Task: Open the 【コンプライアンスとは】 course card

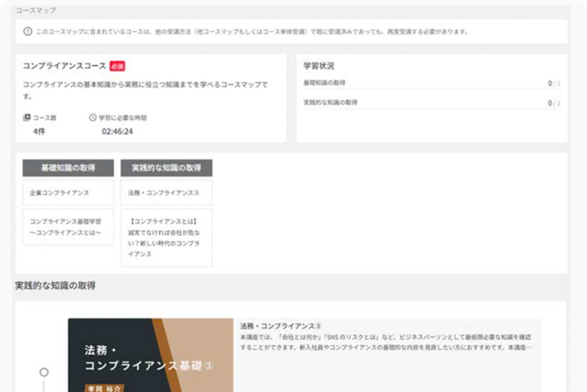Action: pyautogui.click(x=167, y=238)
